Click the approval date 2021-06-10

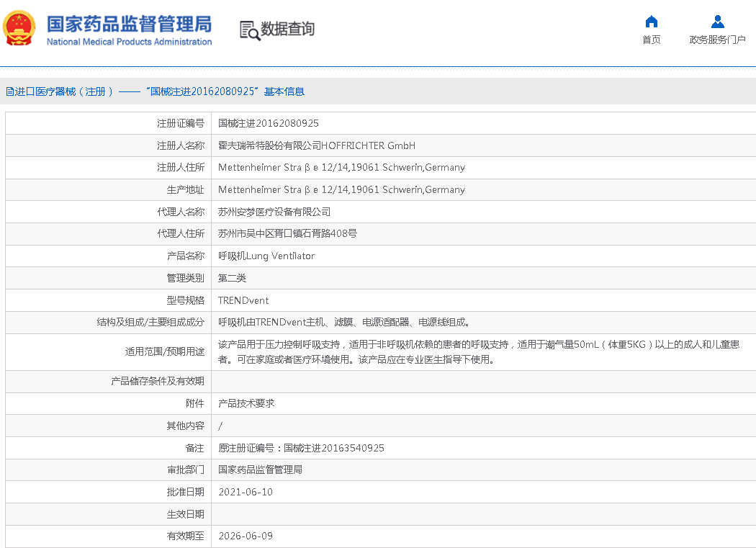246,492
